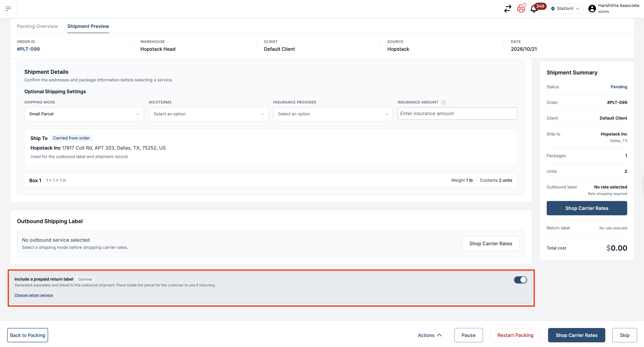
Task: Switch to the Packing Overview tab
Action: [x=37, y=26]
